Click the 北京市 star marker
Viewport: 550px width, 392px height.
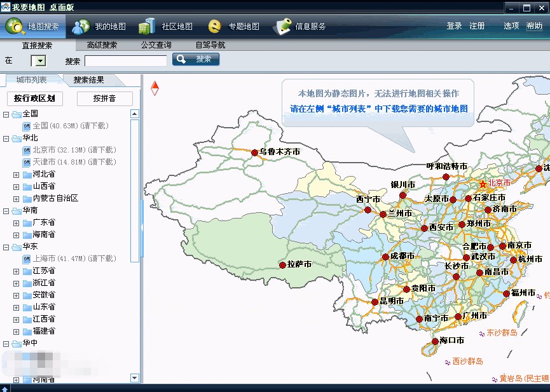click(483, 184)
